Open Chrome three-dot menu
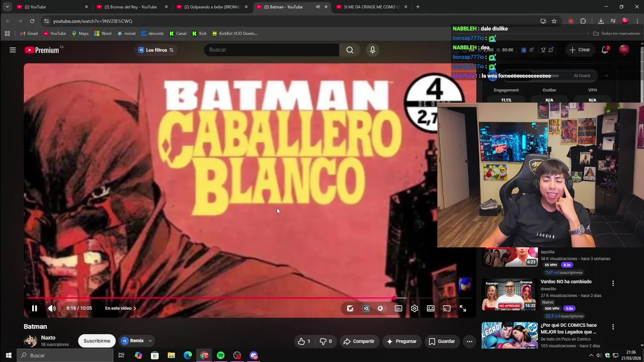The image size is (644, 362). click(x=637, y=21)
